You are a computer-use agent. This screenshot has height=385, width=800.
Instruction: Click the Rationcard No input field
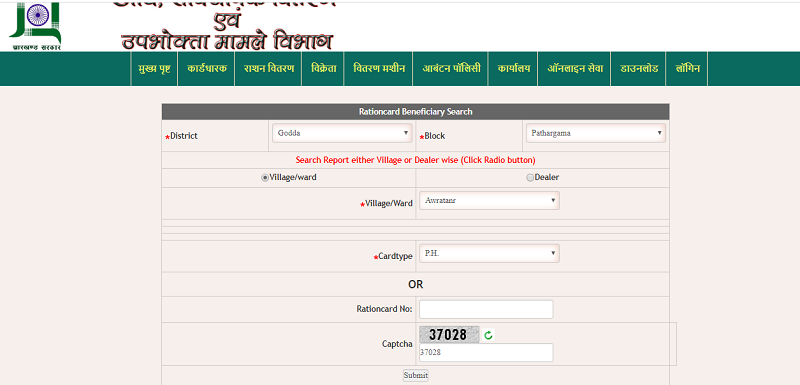[486, 310]
